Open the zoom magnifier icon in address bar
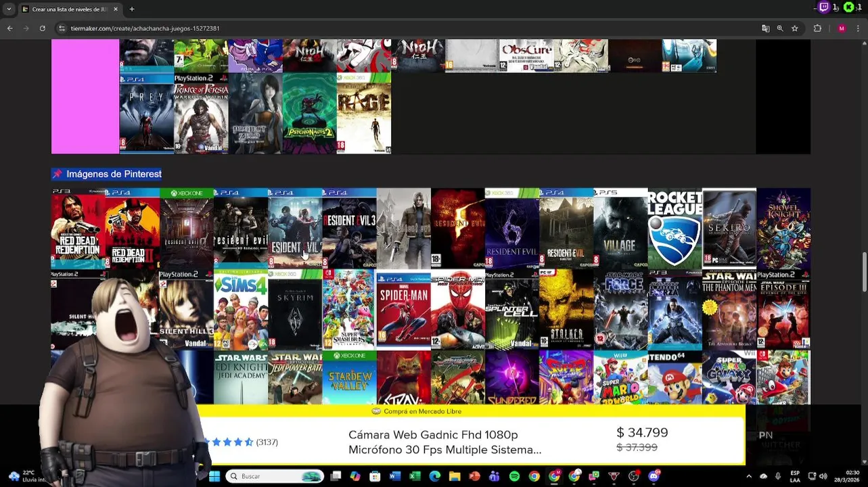Screen dimensions: 868x487 pos(780,28)
